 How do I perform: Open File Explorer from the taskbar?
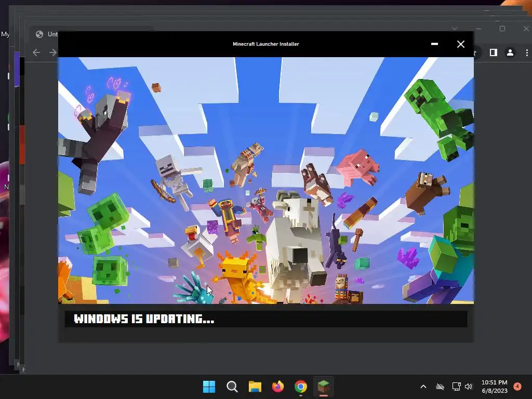[255, 387]
